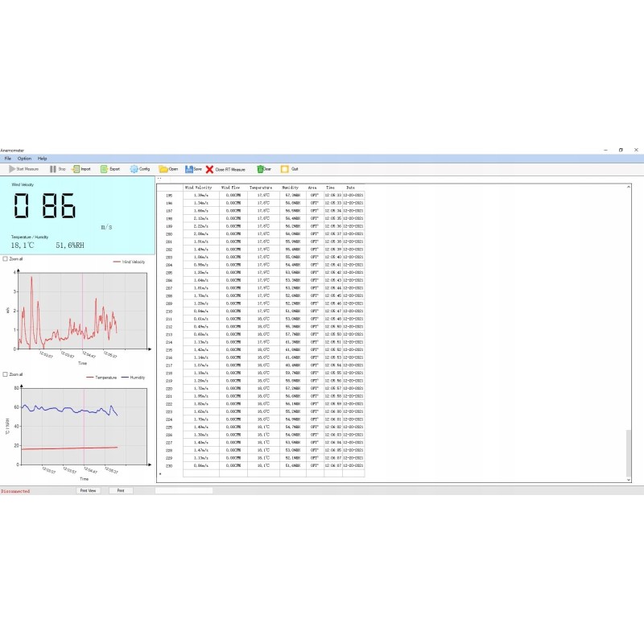Screen dimensions: 644x644
Task: Save data with the floppy disk icon
Action: pyautogui.click(x=188, y=169)
